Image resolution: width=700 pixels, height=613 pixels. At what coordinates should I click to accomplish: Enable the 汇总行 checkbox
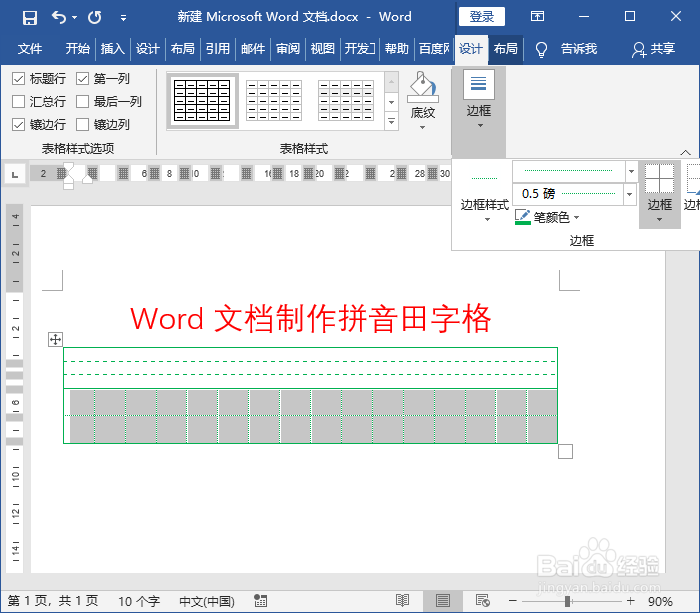[x=18, y=102]
